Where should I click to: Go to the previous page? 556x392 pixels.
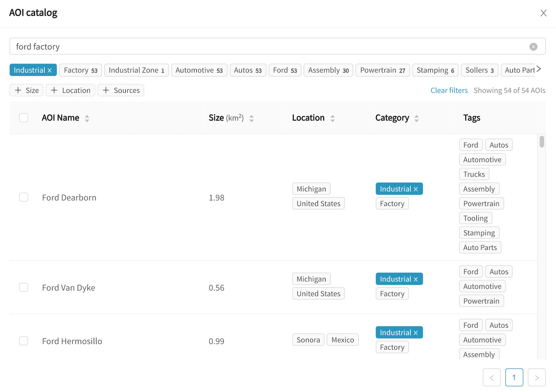tap(492, 377)
